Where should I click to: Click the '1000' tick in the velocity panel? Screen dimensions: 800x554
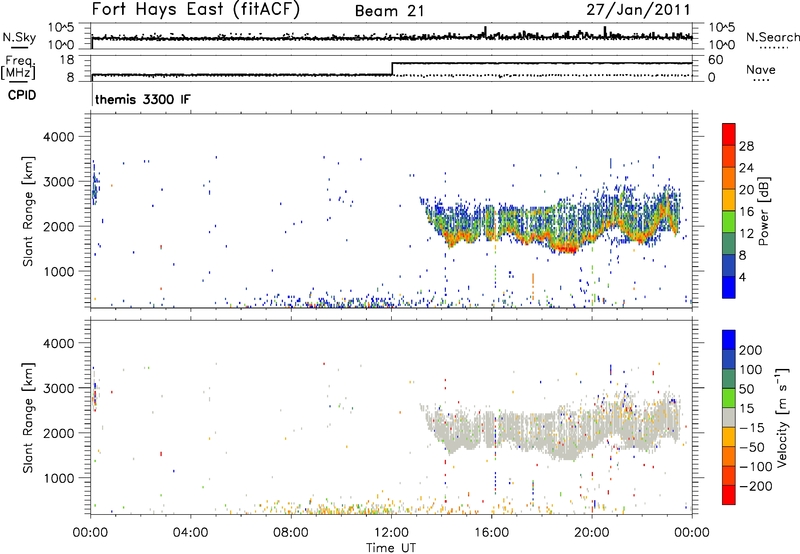pyautogui.click(x=58, y=478)
